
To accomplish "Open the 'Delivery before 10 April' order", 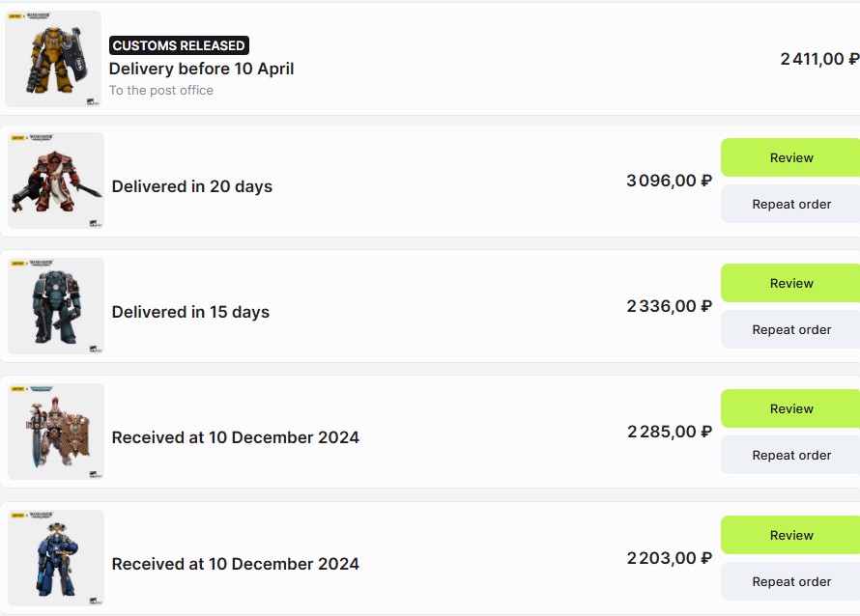I will coord(201,69).
